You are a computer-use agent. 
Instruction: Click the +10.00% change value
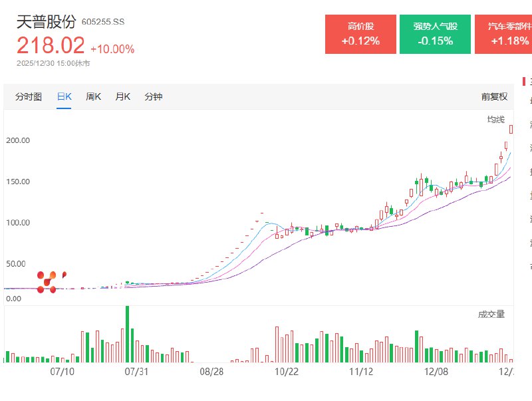pyautogui.click(x=112, y=49)
